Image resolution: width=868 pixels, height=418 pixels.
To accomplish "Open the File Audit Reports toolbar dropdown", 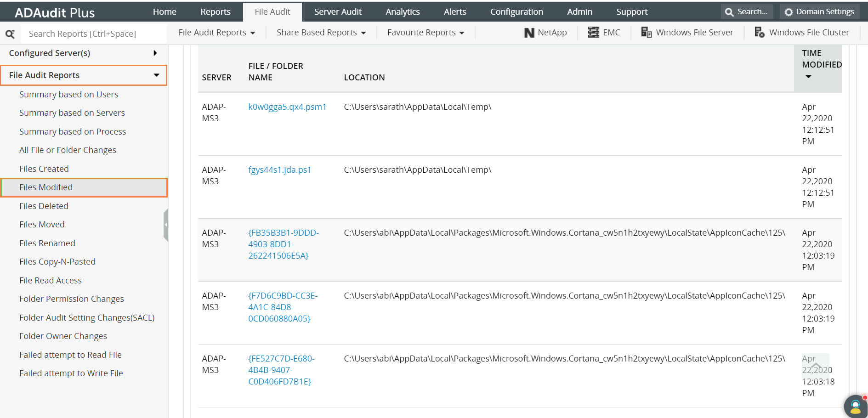I will pos(216,32).
